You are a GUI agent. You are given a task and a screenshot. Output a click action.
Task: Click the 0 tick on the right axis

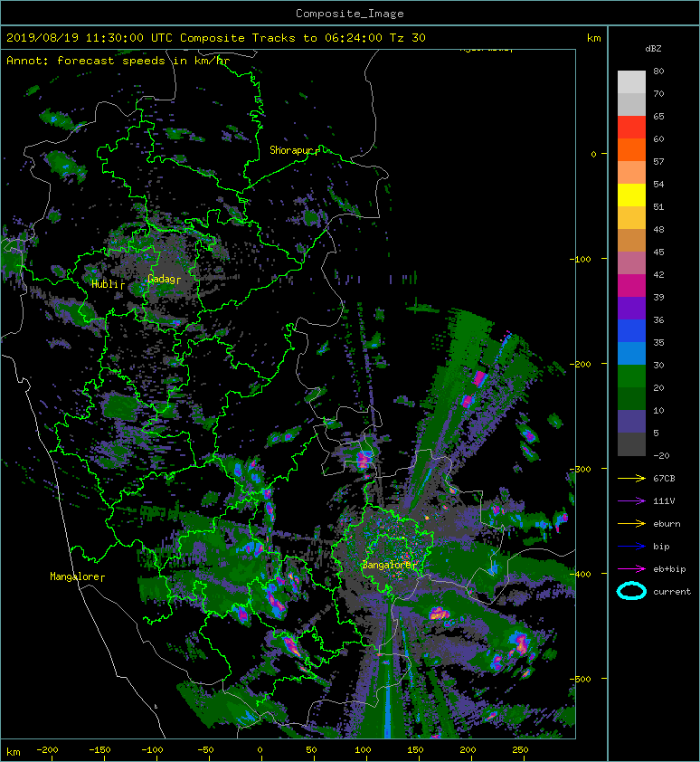pos(593,154)
